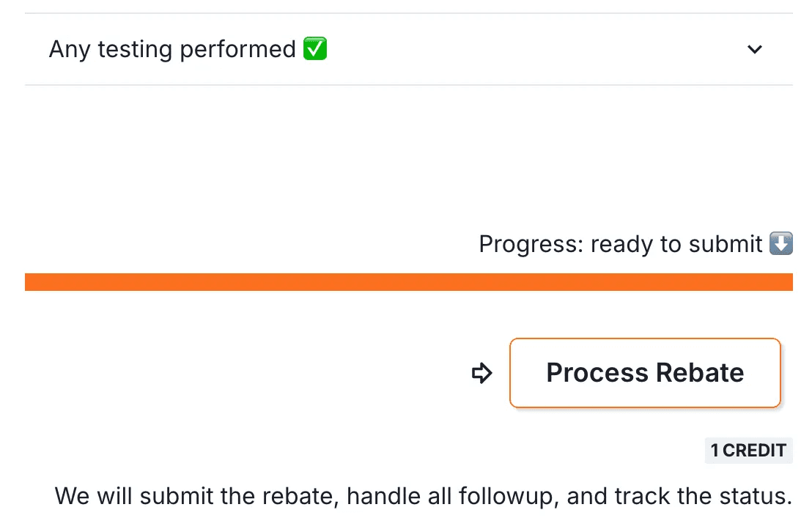Click the word Rebate on the button
This screenshot has width=812, height=529.
(700, 373)
